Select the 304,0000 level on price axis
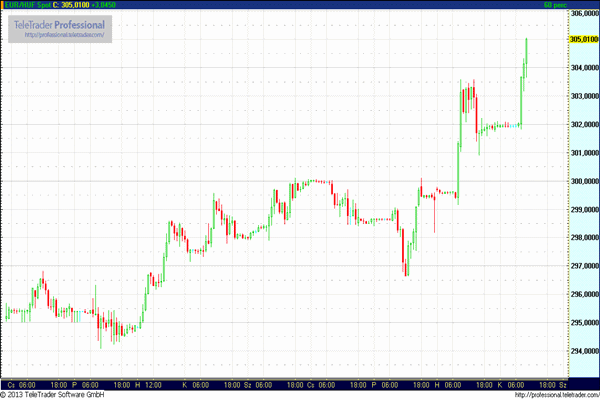The height and width of the screenshot is (400, 600). (x=583, y=68)
